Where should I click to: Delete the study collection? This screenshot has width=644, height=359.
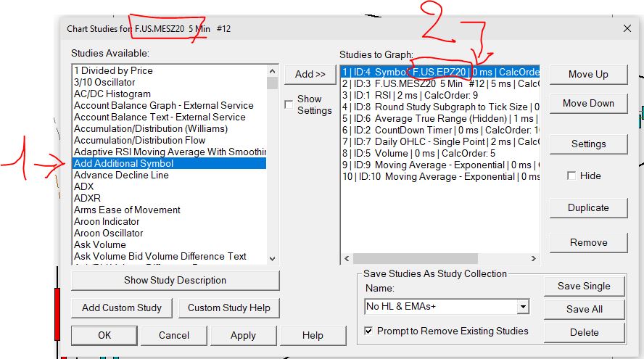click(584, 332)
